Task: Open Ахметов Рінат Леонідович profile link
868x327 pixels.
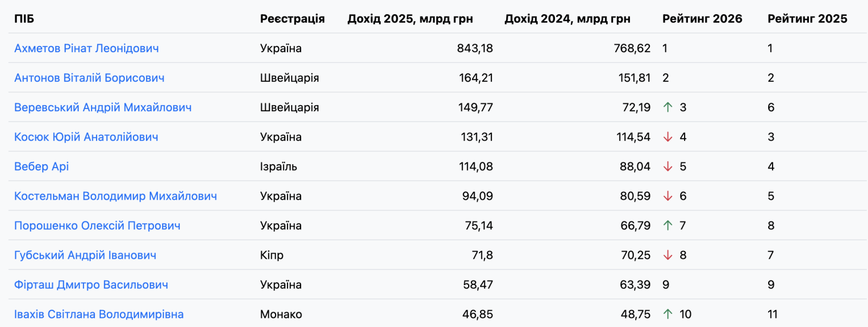Action: [86, 48]
